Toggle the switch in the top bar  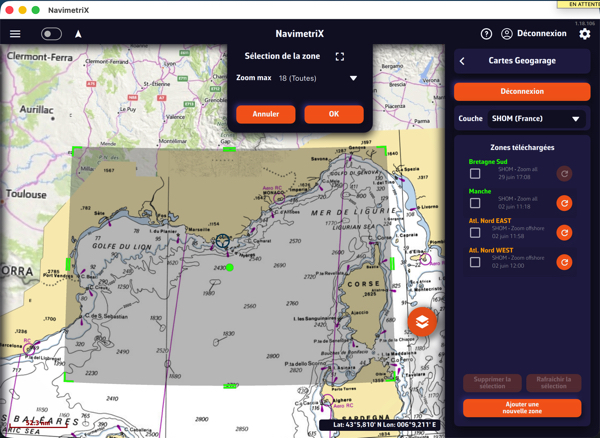(x=51, y=34)
